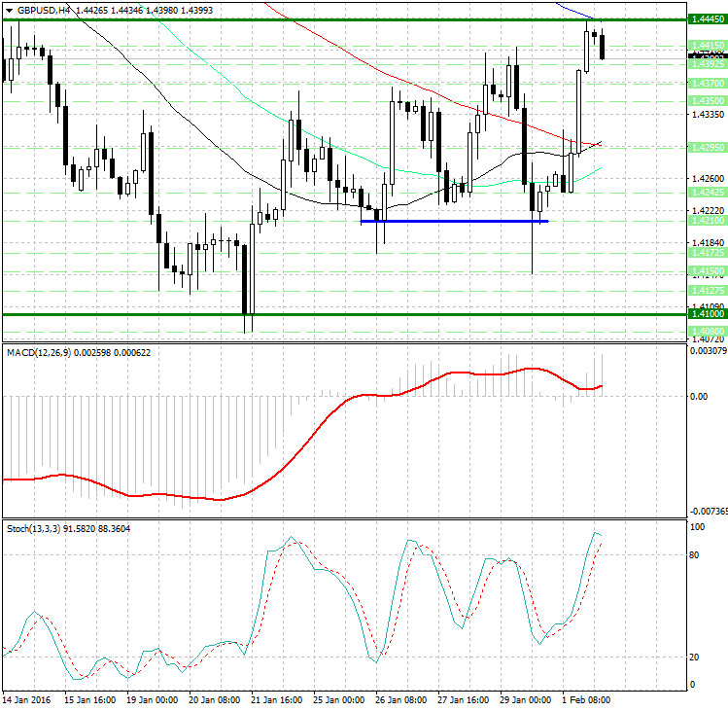Viewport: 728px width, 711px height.
Task: Click the 1.42950 level price tag
Action: tap(708, 147)
